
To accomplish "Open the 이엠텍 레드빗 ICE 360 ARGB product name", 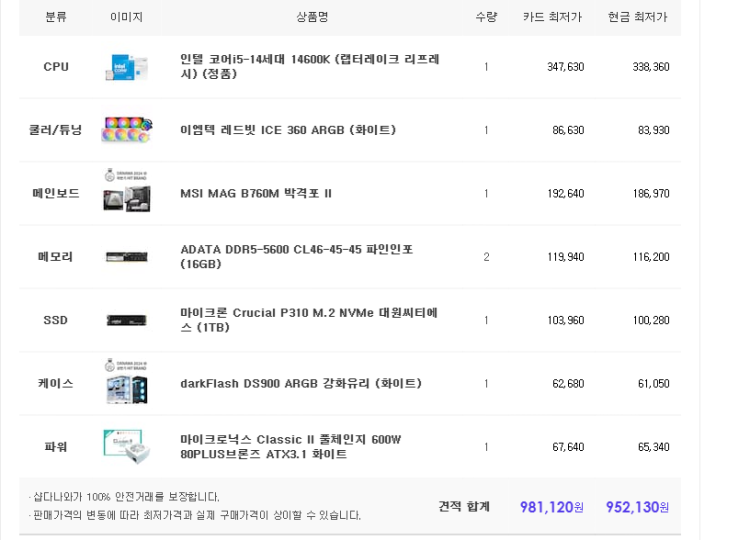I will pyautogui.click(x=288, y=130).
